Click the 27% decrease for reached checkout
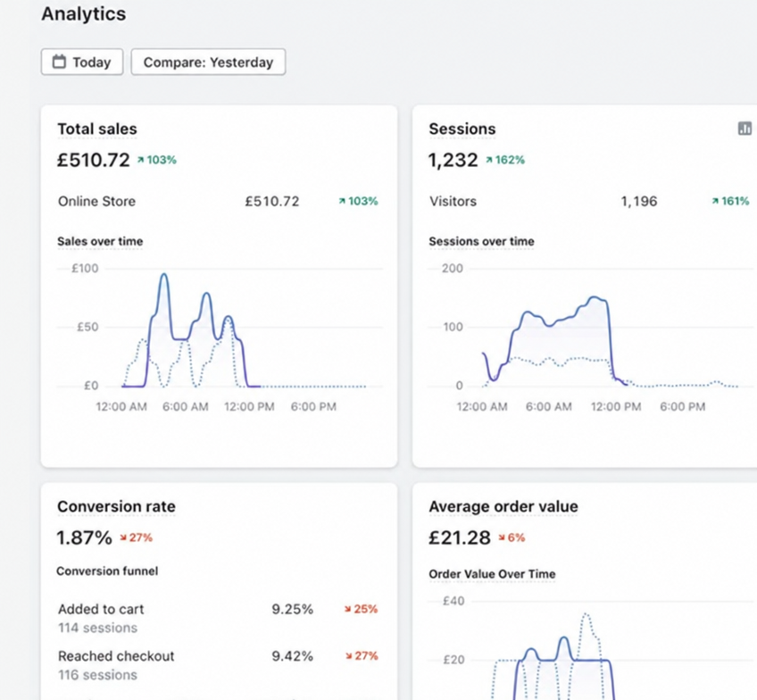This screenshot has width=757, height=700. coord(362,656)
